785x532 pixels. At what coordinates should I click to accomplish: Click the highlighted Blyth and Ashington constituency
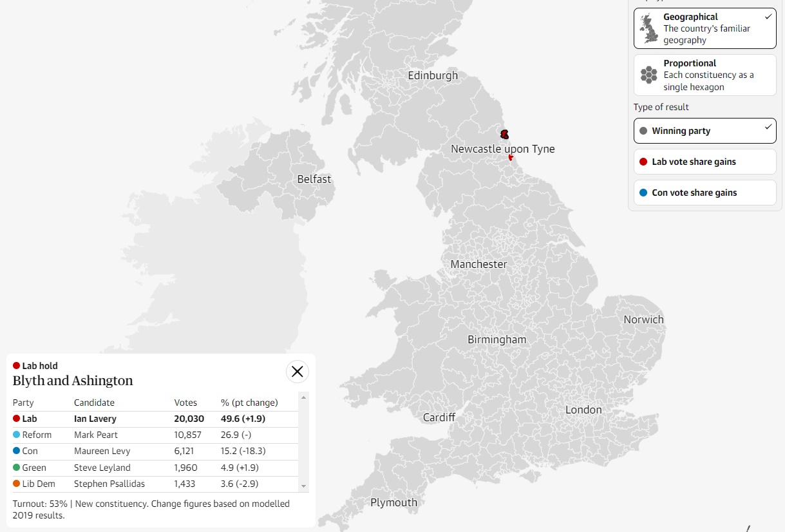coord(504,134)
